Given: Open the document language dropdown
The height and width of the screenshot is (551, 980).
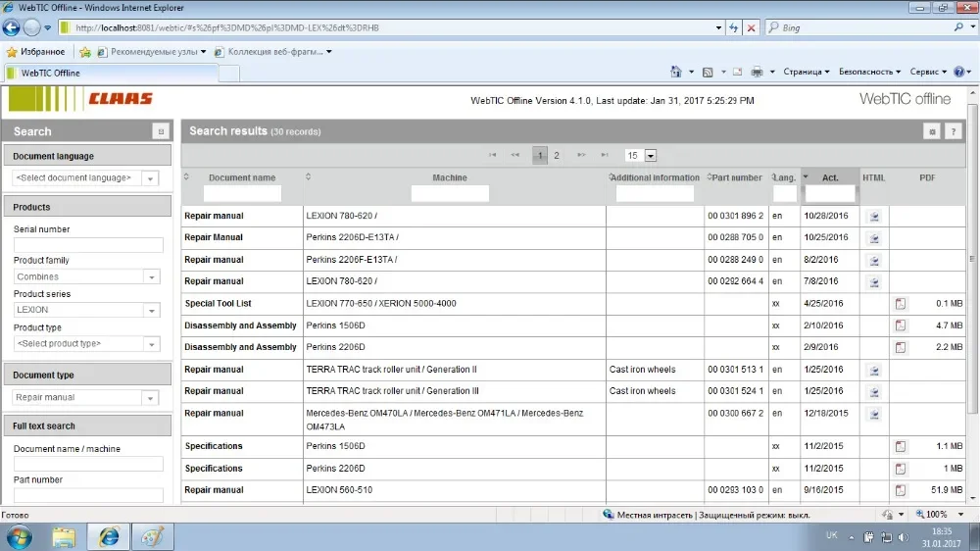Looking at the screenshot, I should pos(150,178).
